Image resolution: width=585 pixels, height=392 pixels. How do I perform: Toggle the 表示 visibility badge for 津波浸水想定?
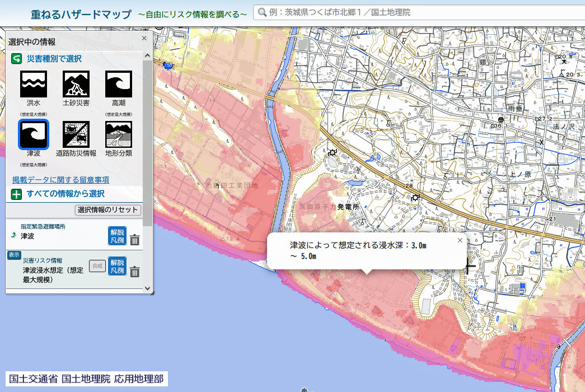click(13, 255)
